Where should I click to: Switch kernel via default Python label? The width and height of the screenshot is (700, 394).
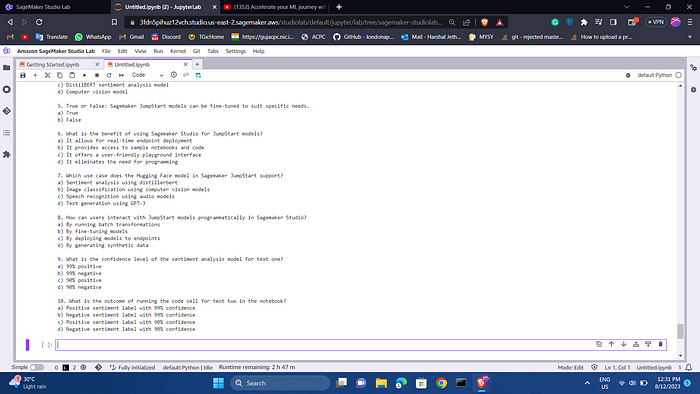[654, 75]
